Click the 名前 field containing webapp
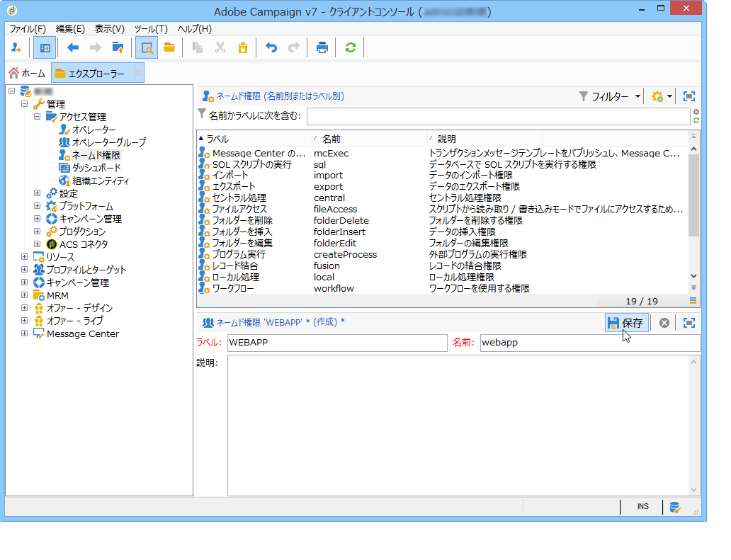 click(x=590, y=343)
